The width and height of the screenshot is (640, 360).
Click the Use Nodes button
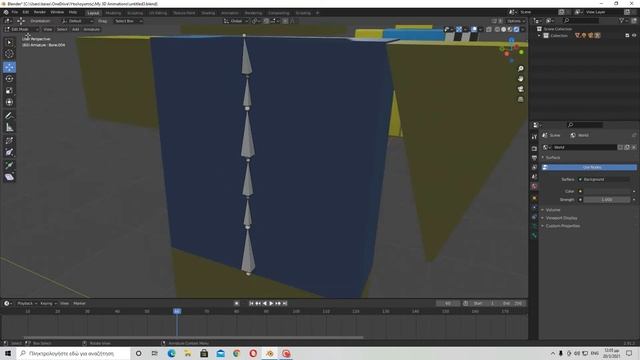(x=589, y=167)
